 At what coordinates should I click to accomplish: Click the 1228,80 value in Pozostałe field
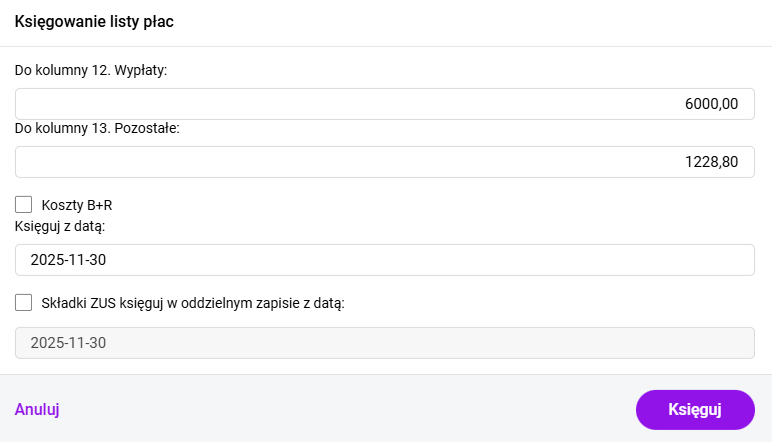(x=711, y=162)
